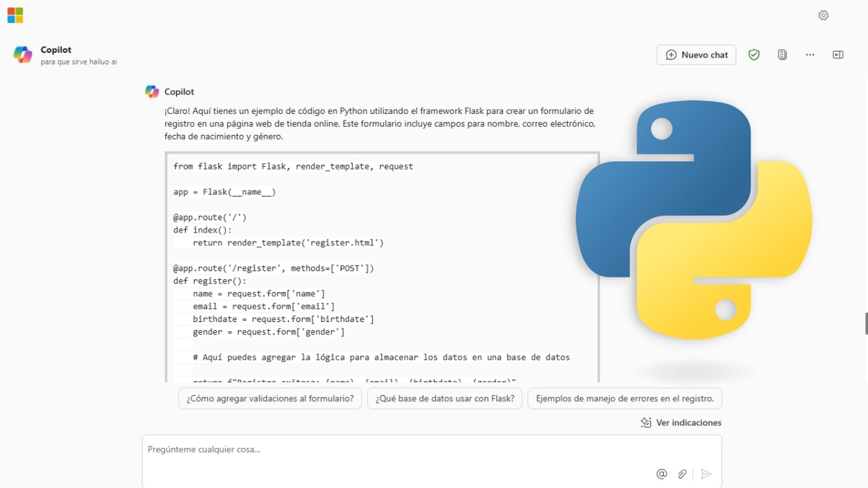This screenshot has height=488, width=868.
Task: Click the Ver indicaciones link
Action: click(689, 422)
